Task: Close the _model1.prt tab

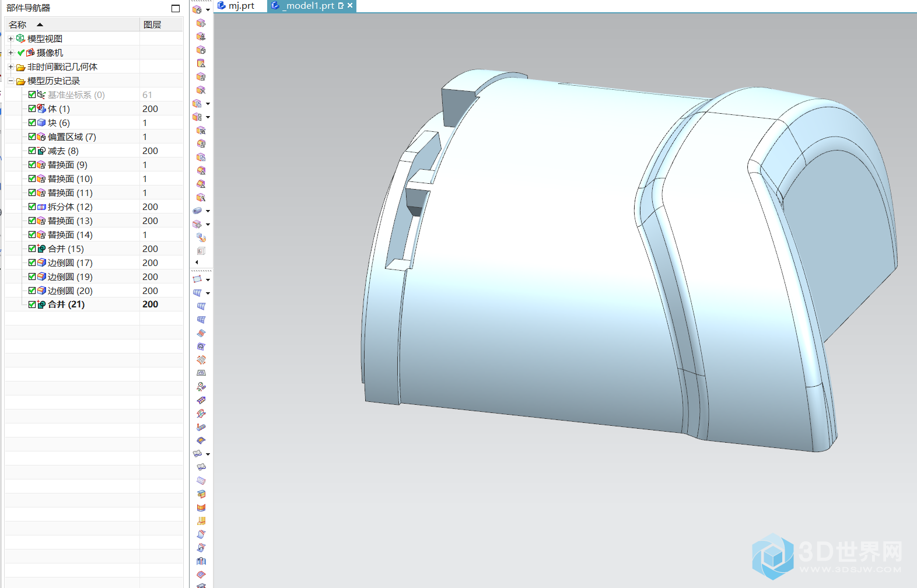Action: pos(350,5)
